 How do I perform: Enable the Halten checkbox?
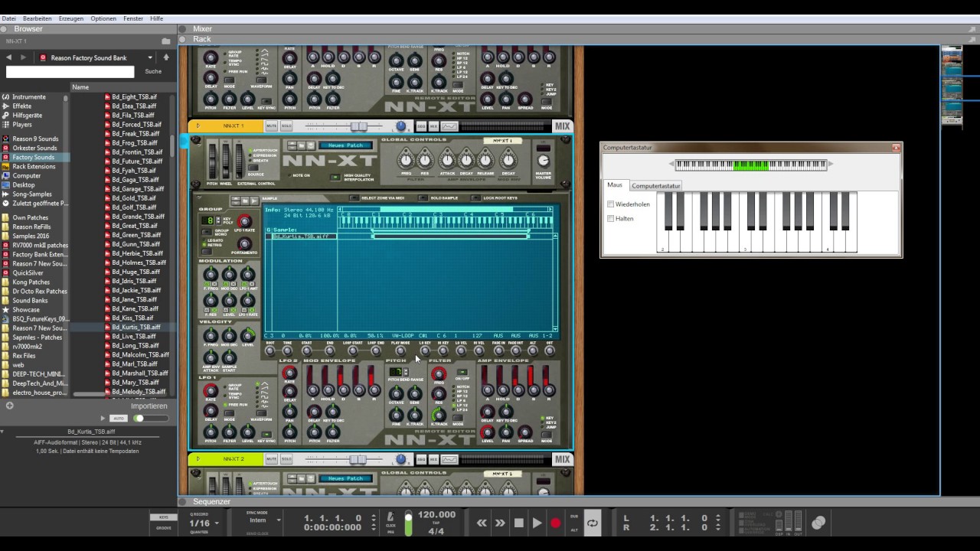(610, 219)
